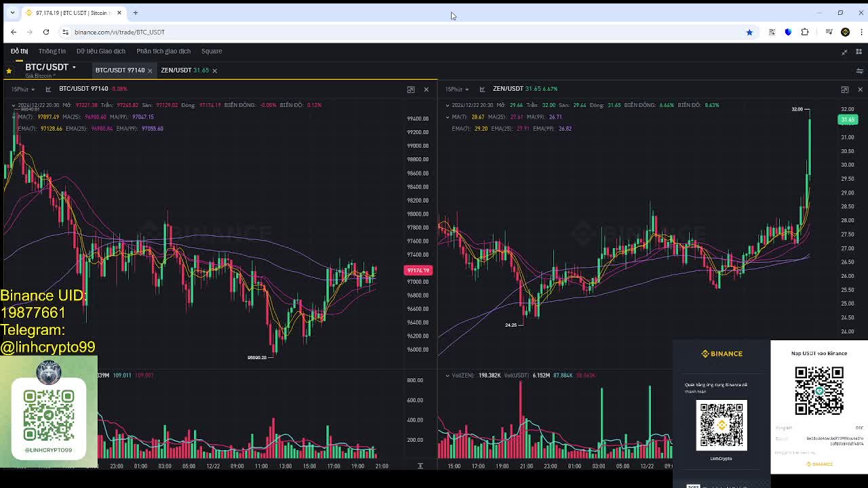868x488 pixels.
Task: Open Dữ liệu Giao dịch tab
Action: pyautogui.click(x=101, y=51)
